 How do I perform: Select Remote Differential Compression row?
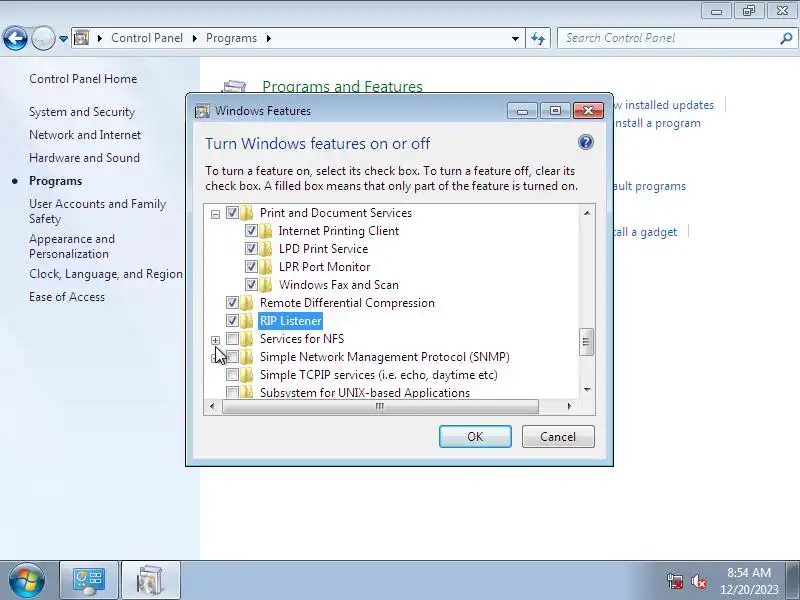pyautogui.click(x=347, y=303)
